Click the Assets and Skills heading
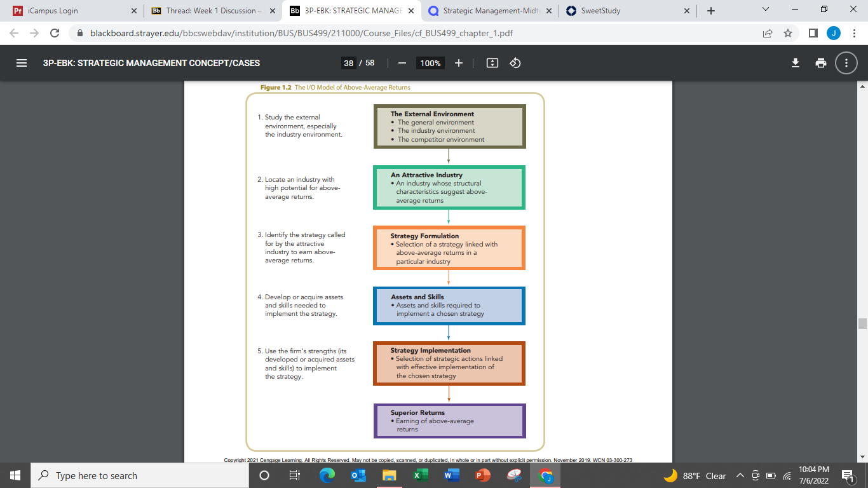 click(417, 297)
